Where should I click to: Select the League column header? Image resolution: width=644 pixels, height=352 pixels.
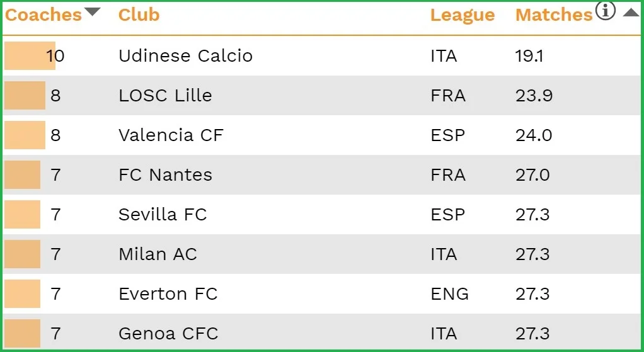(x=462, y=15)
